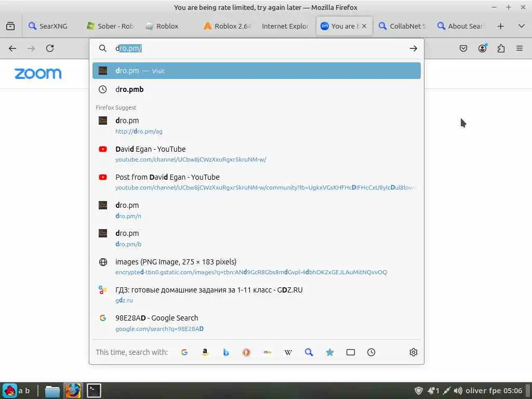Search this time with eBay
Viewport: 532px width, 399px height.
coord(268,352)
